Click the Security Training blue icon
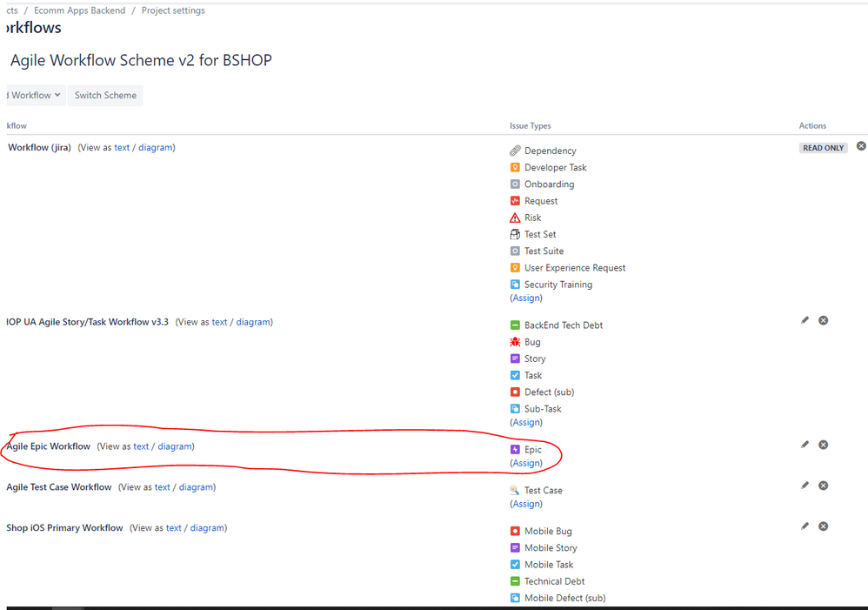 click(x=515, y=285)
